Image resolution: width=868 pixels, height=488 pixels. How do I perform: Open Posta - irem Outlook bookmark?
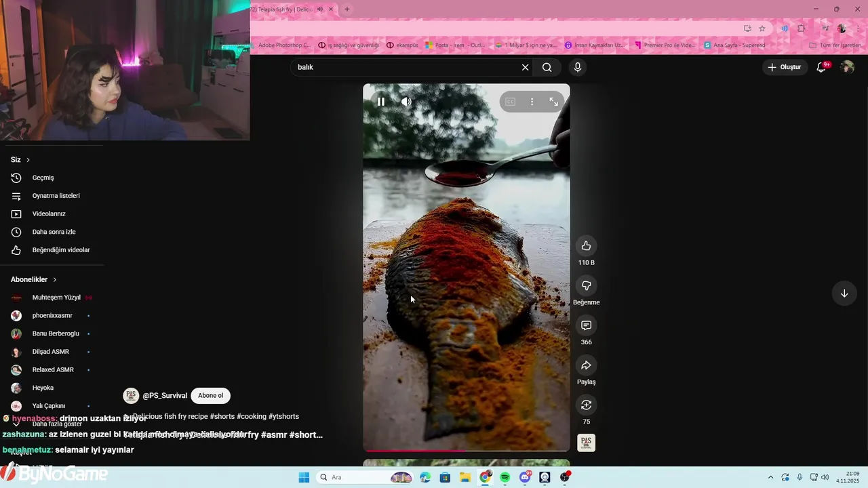[455, 45]
